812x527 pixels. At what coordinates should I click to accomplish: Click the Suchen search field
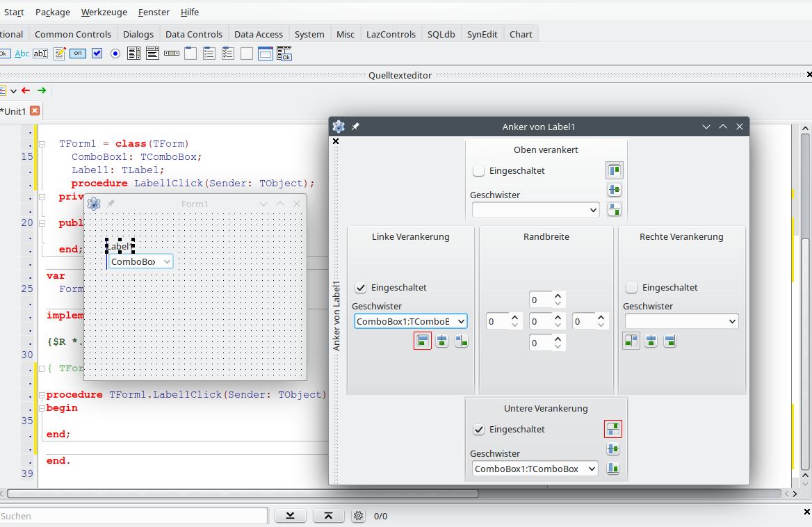133,516
